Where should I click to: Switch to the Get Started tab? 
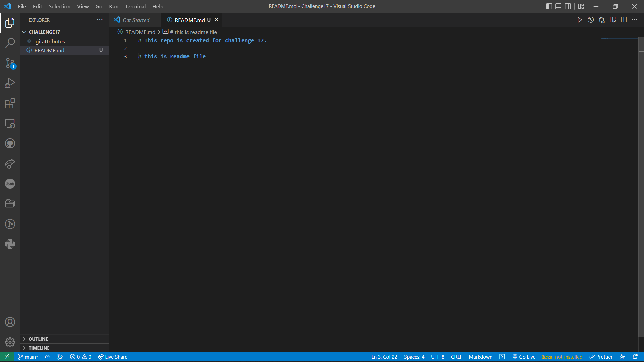(135, 20)
